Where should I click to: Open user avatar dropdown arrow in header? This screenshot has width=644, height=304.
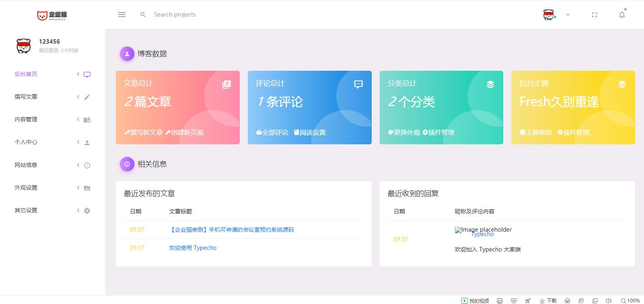568,15
